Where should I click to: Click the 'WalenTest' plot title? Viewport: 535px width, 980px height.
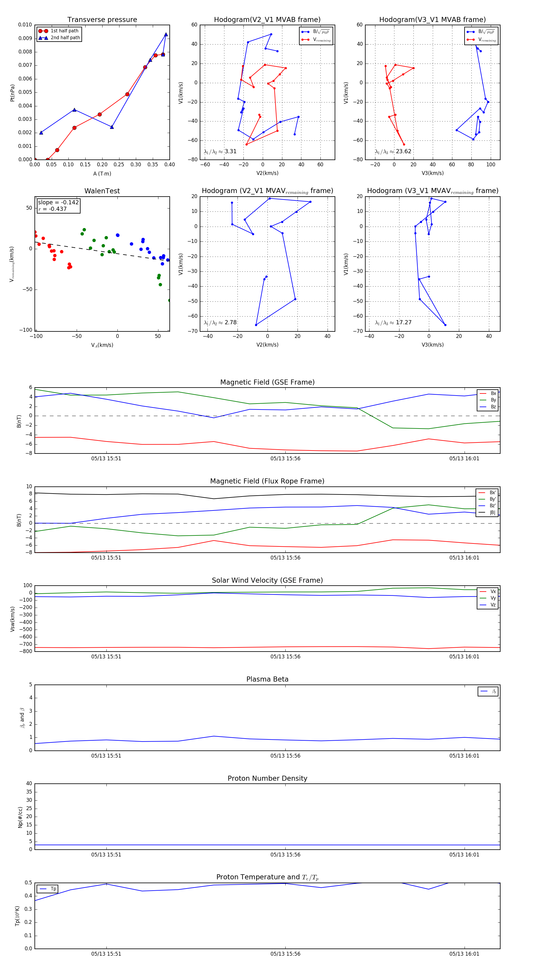coord(102,191)
